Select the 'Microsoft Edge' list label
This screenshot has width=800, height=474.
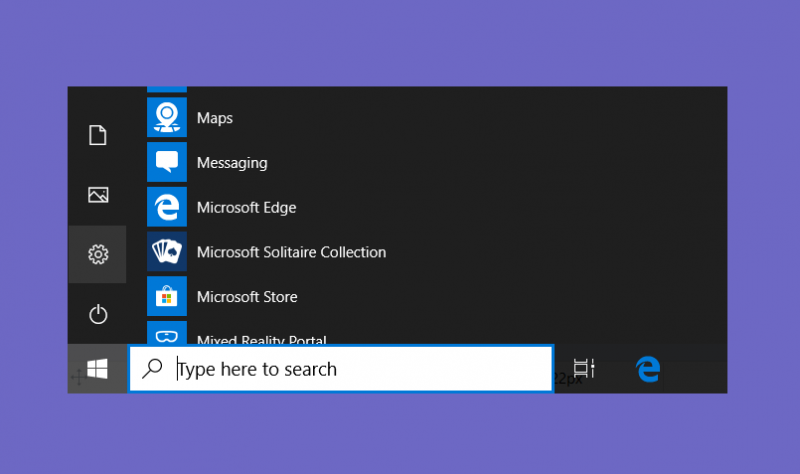pyautogui.click(x=246, y=208)
